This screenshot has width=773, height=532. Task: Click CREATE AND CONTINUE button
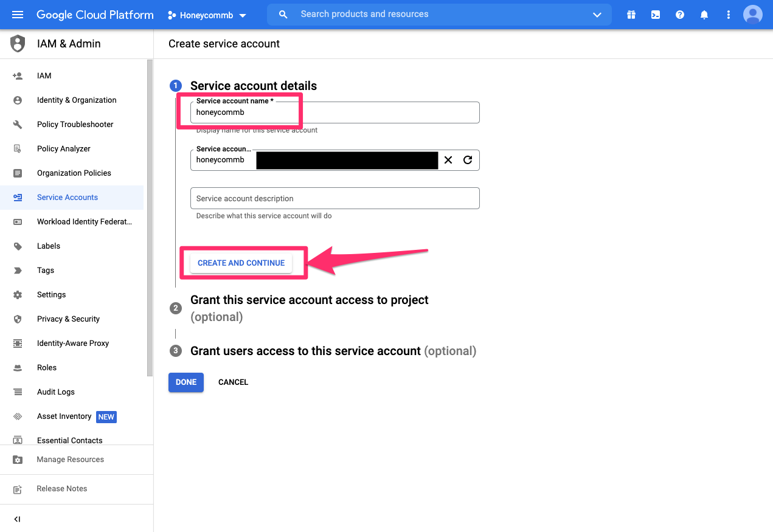point(241,263)
